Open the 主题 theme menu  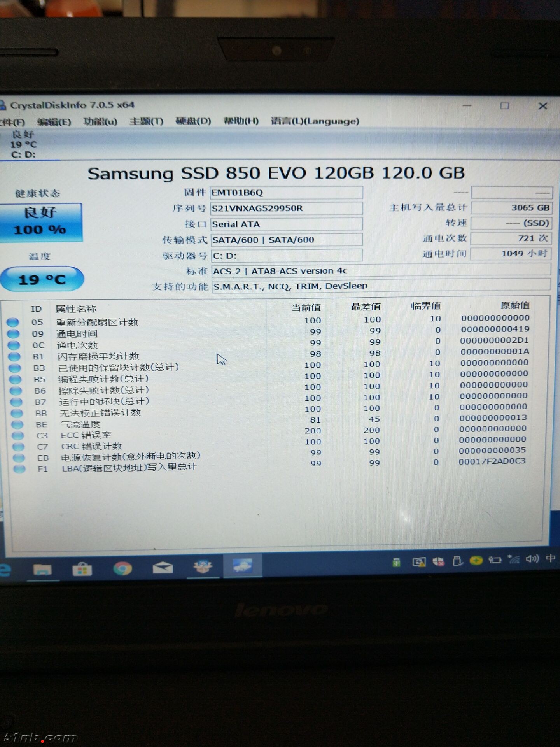[x=146, y=121]
